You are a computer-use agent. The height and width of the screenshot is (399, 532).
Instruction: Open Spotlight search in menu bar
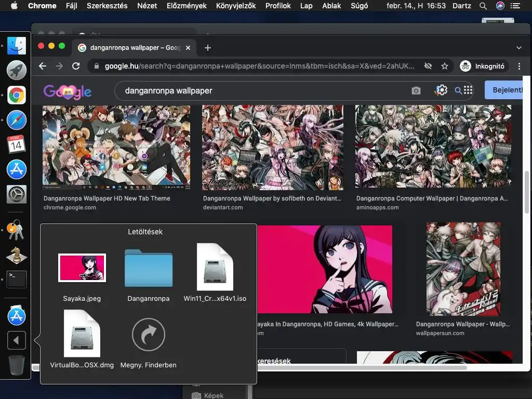483,6
